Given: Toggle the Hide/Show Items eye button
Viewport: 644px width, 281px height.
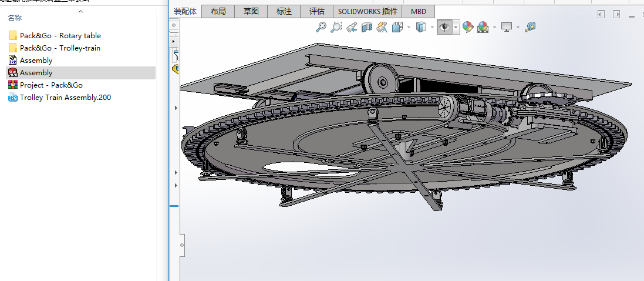Looking at the screenshot, I should pyautogui.click(x=444, y=27).
